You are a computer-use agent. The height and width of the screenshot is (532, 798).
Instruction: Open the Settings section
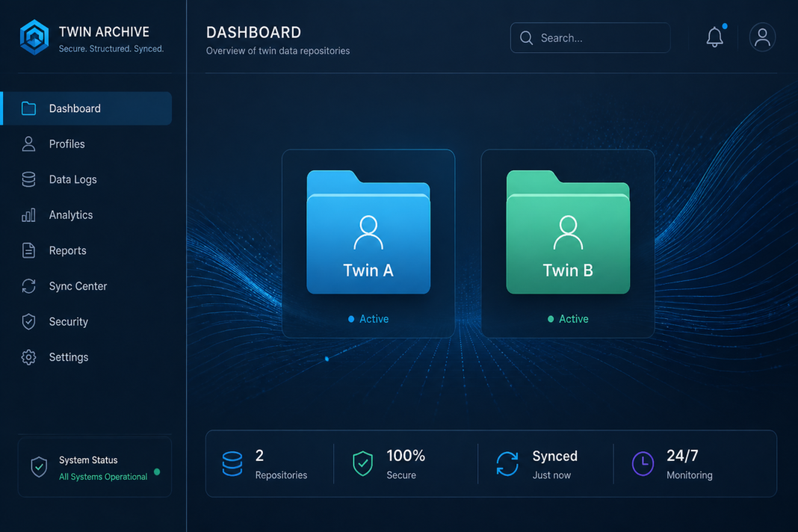(x=87, y=357)
